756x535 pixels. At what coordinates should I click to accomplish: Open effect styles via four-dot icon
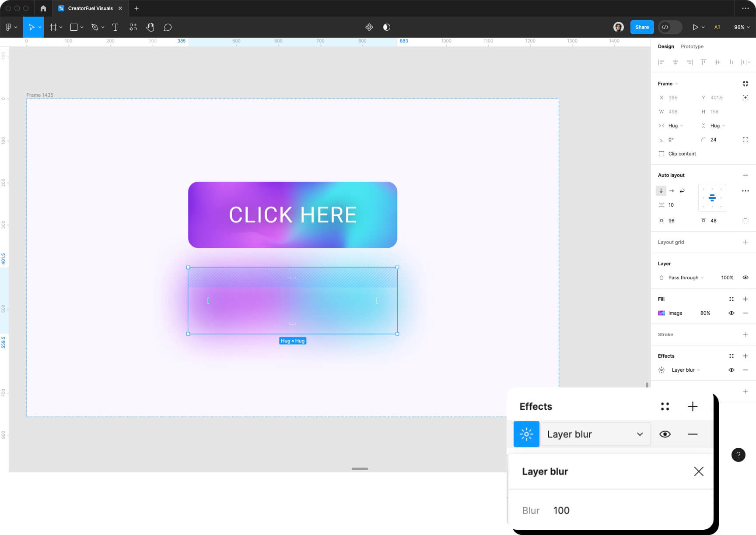tap(665, 406)
